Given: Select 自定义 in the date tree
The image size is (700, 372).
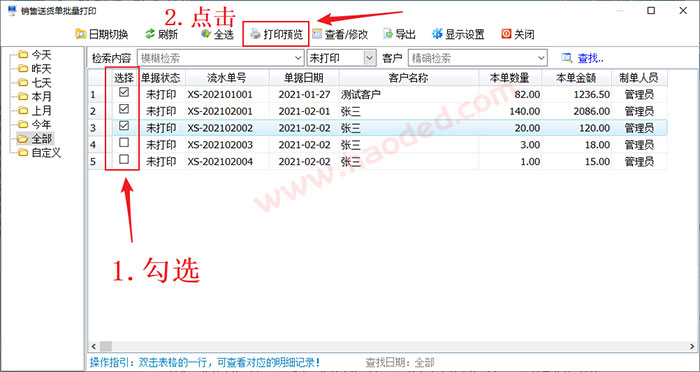Looking at the screenshot, I should [x=46, y=153].
